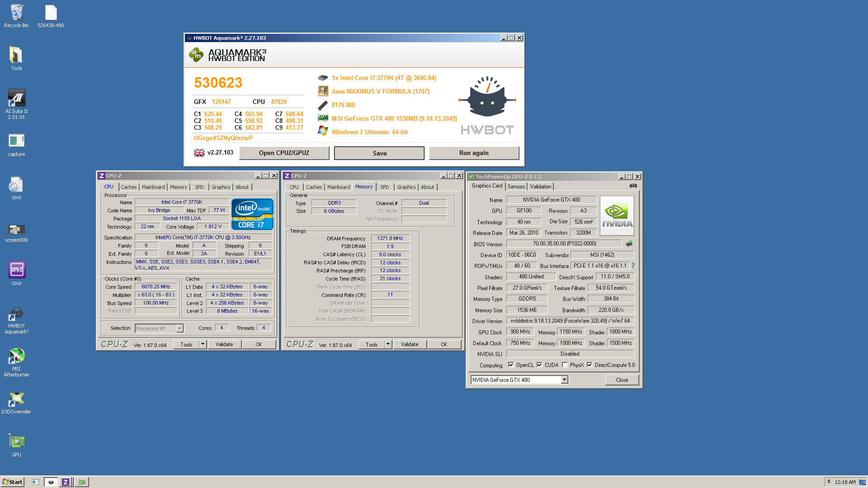Viewport: 868px width, 488px height.
Task: Select the GPU desktop icon
Action: pyautogui.click(x=16, y=445)
